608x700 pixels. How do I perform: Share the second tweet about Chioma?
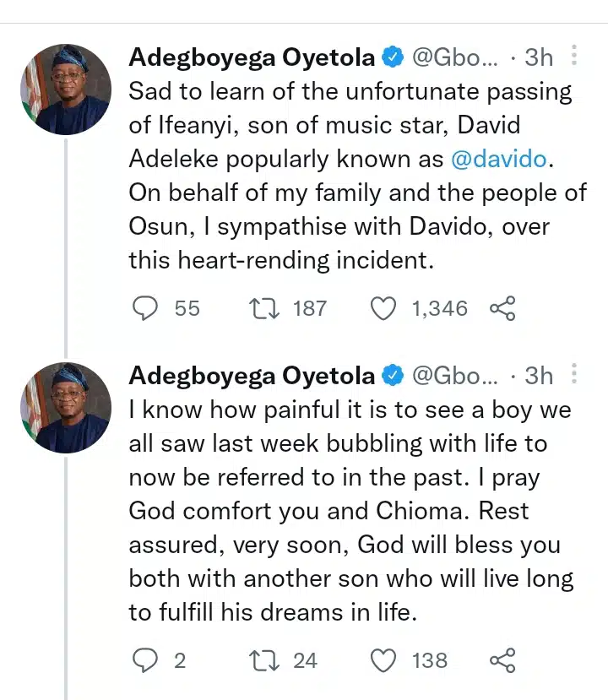[502, 659]
